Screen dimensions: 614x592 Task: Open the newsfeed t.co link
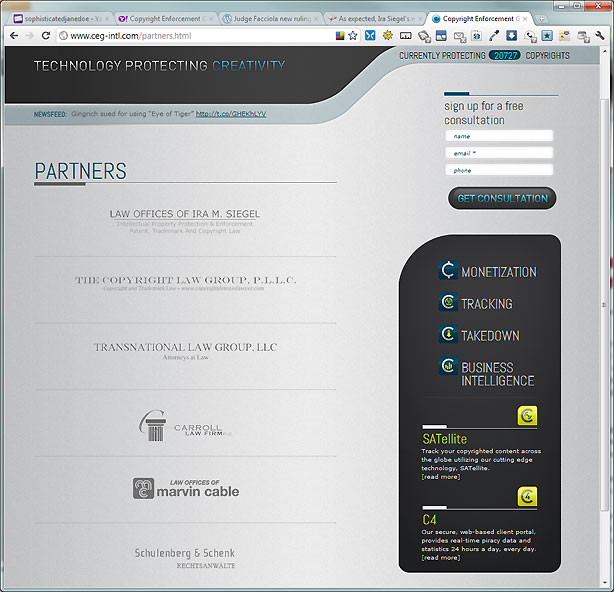tap(231, 114)
